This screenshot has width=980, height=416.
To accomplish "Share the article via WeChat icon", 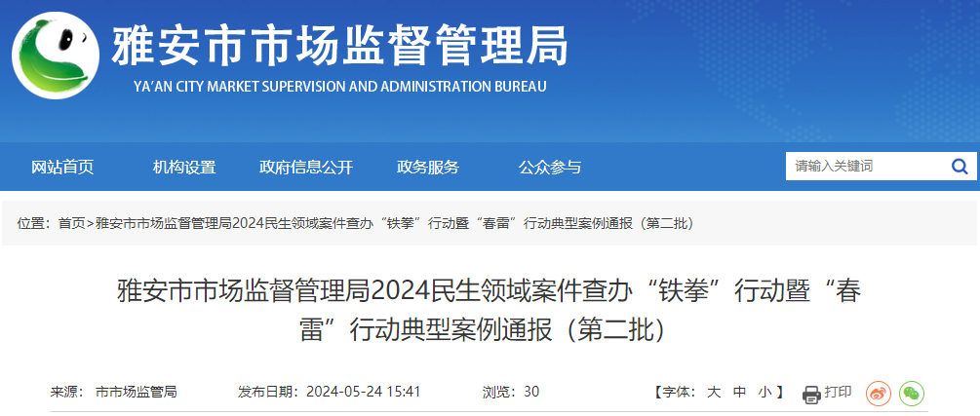I will (x=912, y=393).
